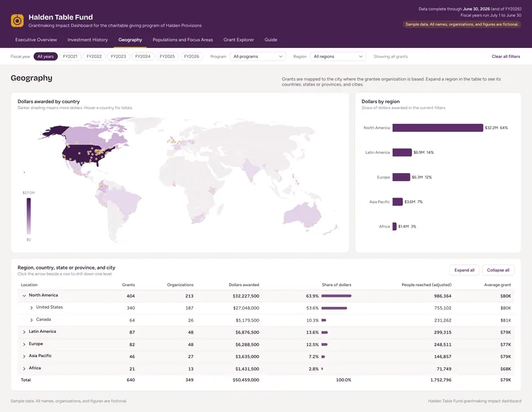The image size is (532, 412).
Task: Click the Location column header
Action: [29, 285]
